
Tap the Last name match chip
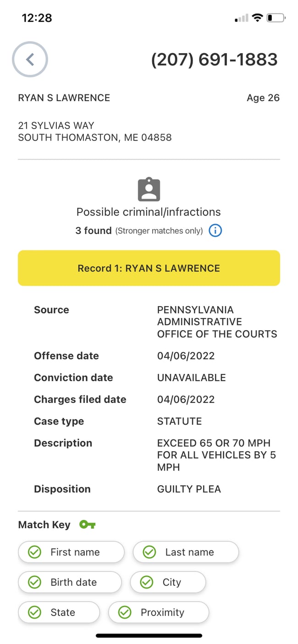(x=186, y=552)
